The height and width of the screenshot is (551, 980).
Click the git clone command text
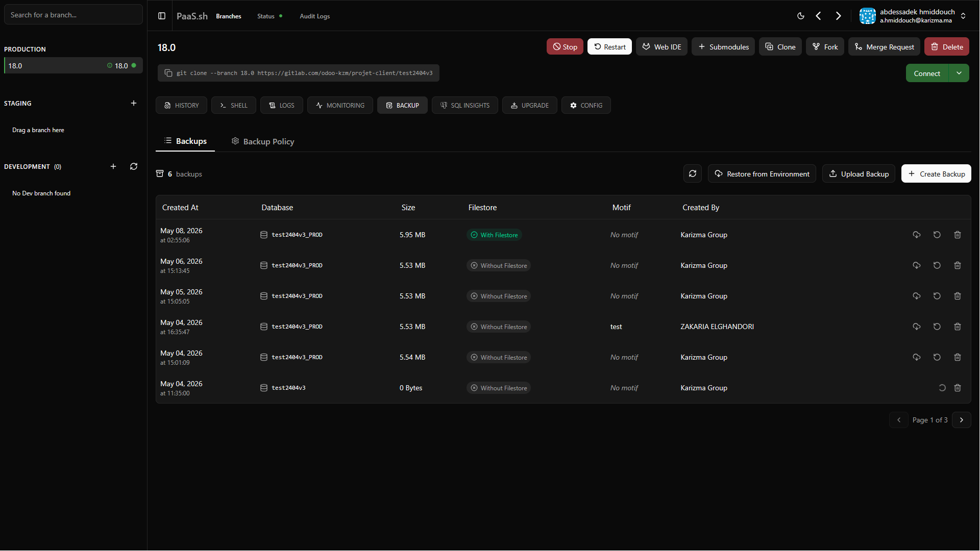point(305,73)
